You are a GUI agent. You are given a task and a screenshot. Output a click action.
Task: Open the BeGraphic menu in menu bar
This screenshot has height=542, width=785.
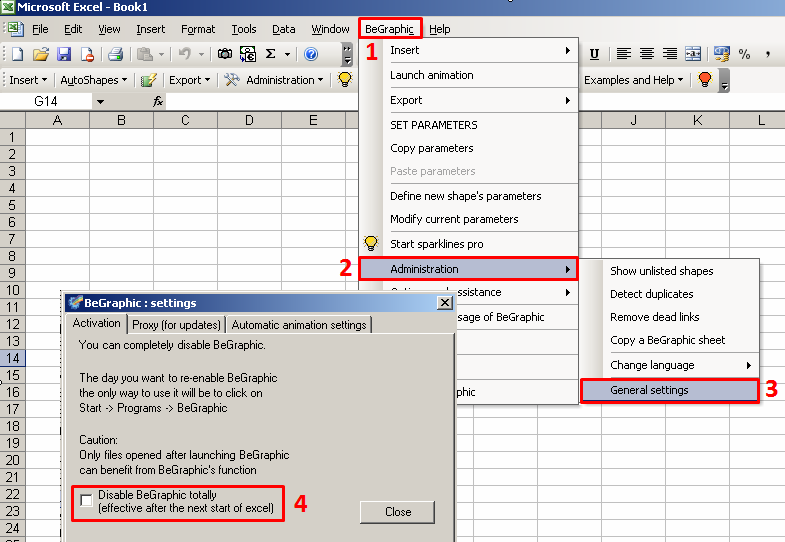(389, 29)
